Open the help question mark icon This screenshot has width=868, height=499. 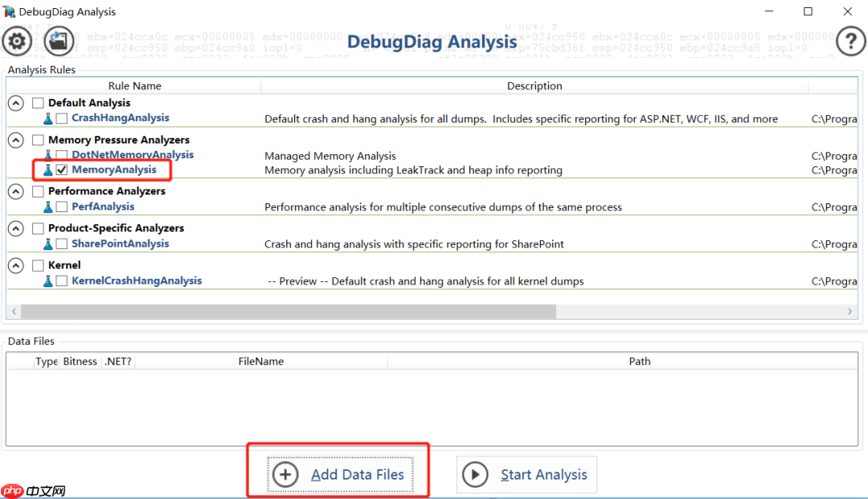click(850, 41)
